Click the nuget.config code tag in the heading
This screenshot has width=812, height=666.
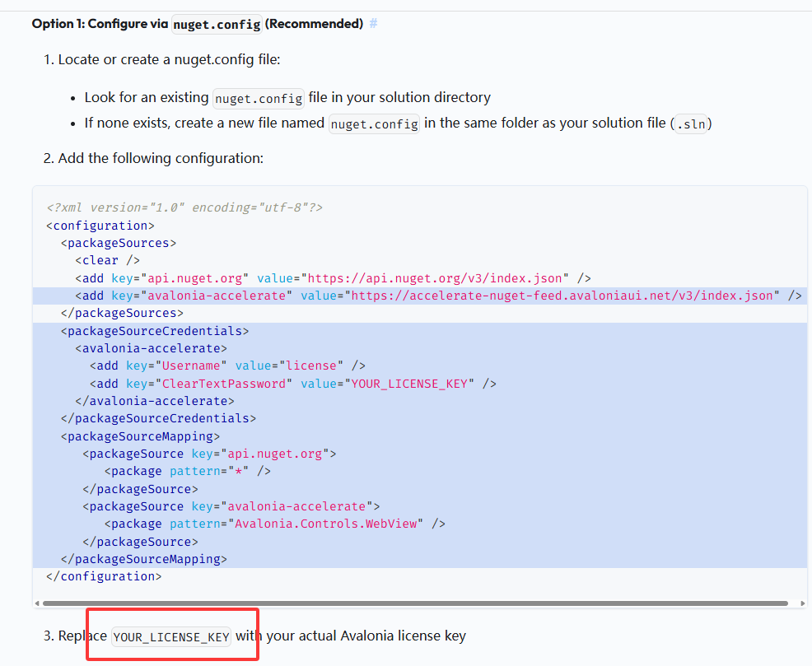coord(217,25)
